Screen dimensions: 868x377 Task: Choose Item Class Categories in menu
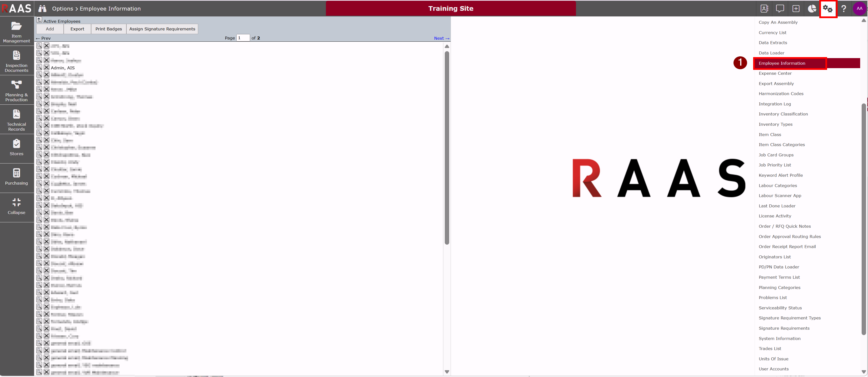pos(781,145)
